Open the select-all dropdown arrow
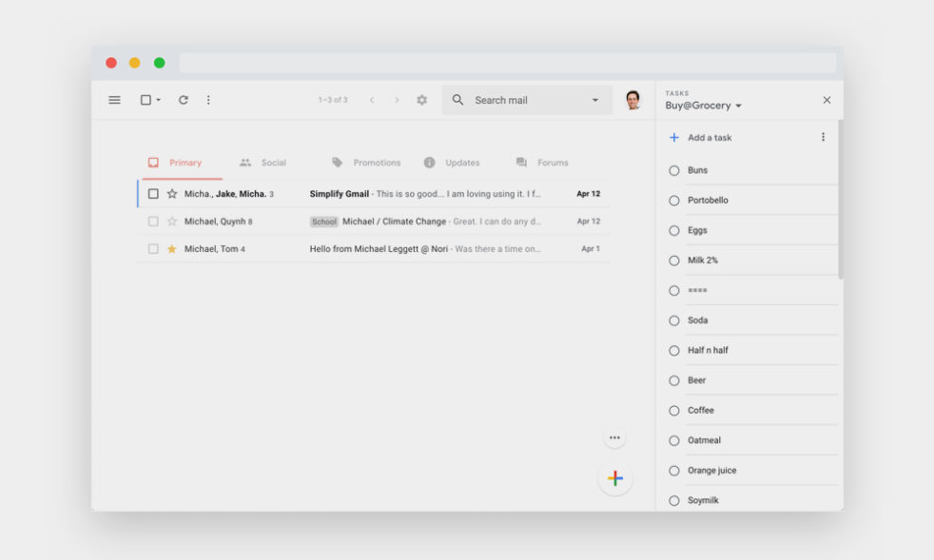Viewport: 934px width, 560px height. coord(158,99)
